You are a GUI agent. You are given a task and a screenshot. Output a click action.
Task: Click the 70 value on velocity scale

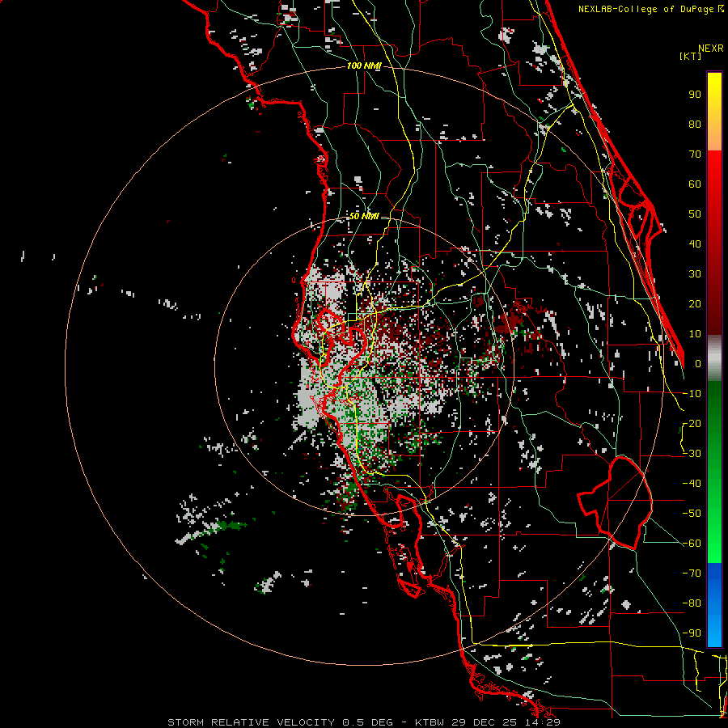[x=695, y=154]
